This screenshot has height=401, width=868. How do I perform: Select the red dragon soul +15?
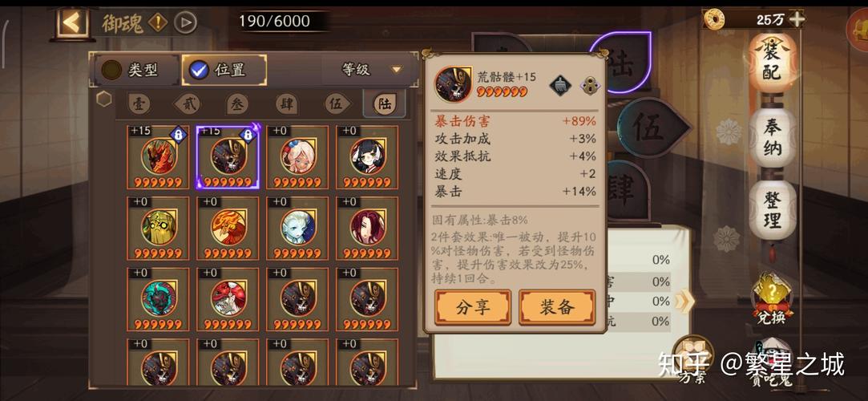[x=159, y=158]
